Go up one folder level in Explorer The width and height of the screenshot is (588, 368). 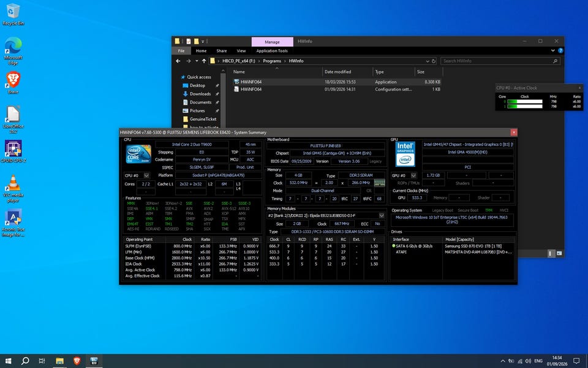[203, 61]
